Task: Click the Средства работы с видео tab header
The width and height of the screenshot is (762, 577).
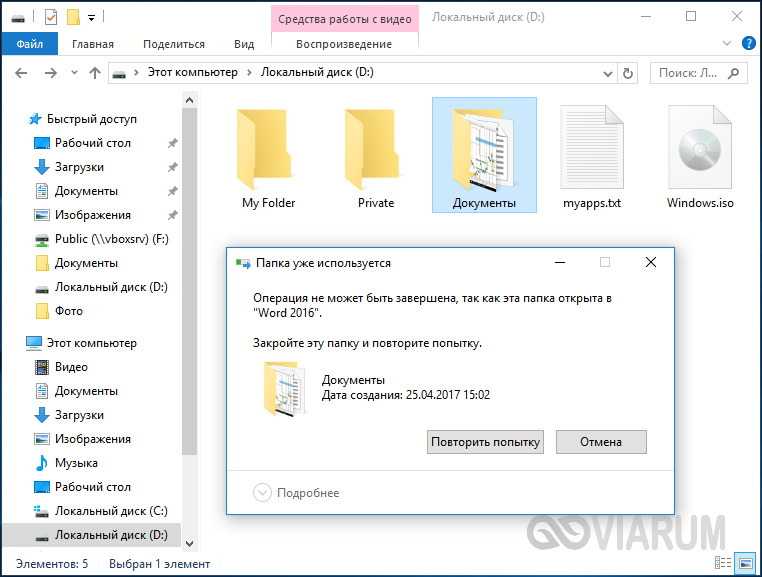Action: click(x=345, y=19)
